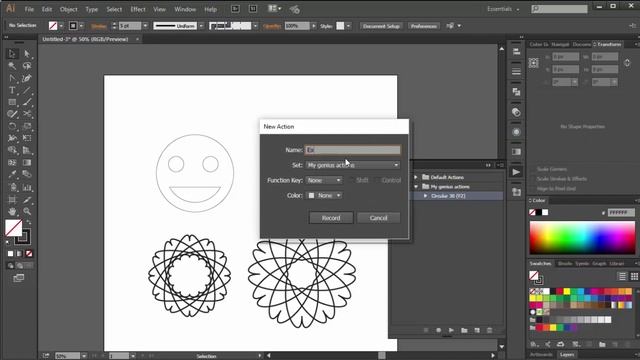
Task: Select the Rotate tool
Action: [12, 126]
